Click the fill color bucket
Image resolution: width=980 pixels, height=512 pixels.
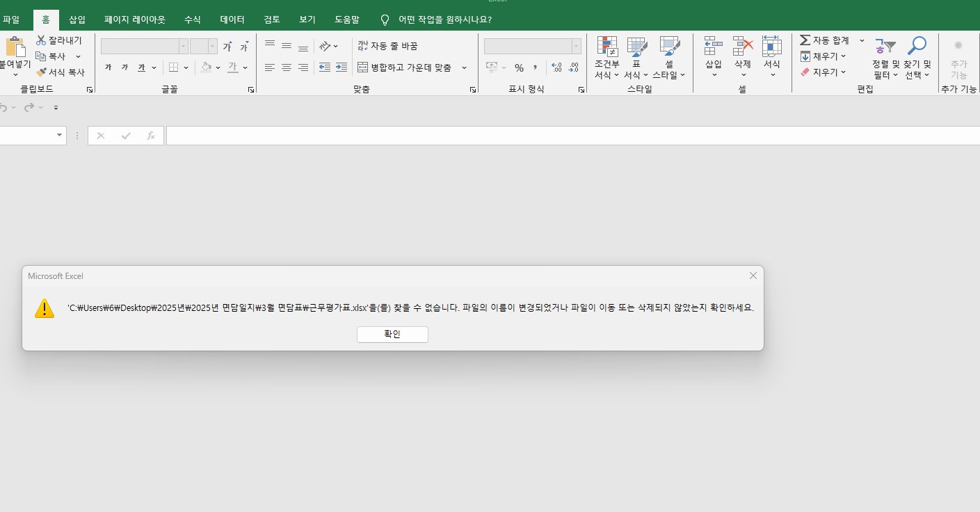coord(207,67)
